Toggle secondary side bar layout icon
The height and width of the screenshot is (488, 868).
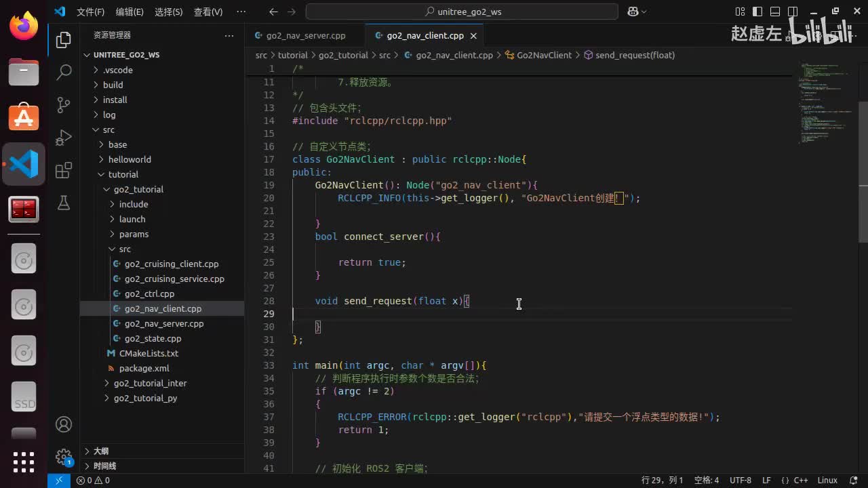793,12
